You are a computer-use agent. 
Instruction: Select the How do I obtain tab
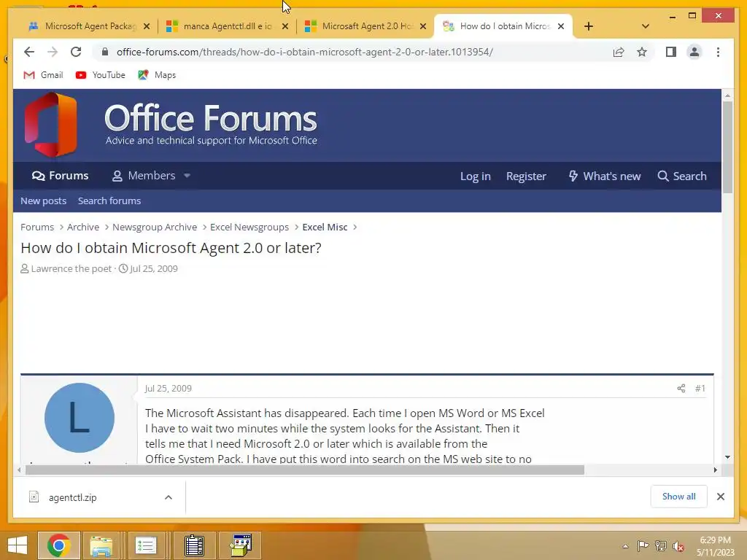505,26
